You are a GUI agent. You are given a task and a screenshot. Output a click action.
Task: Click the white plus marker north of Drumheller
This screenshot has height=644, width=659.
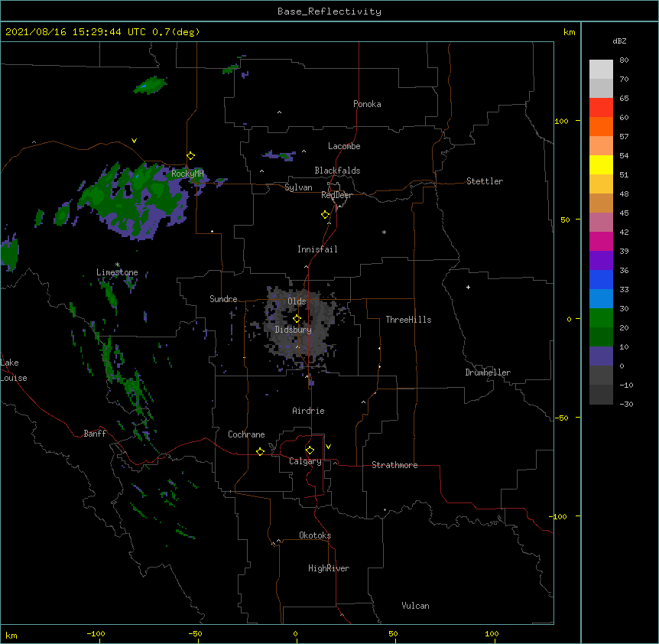coord(468,287)
